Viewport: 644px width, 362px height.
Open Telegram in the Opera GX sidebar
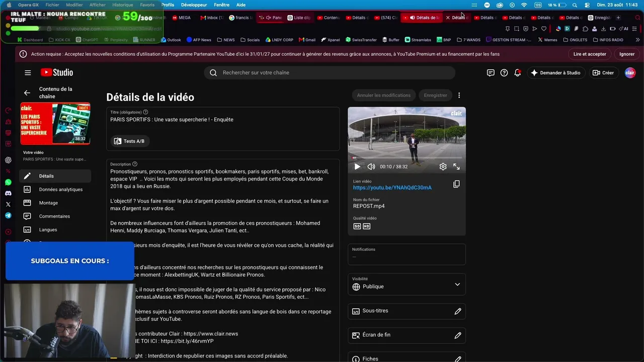point(8,215)
